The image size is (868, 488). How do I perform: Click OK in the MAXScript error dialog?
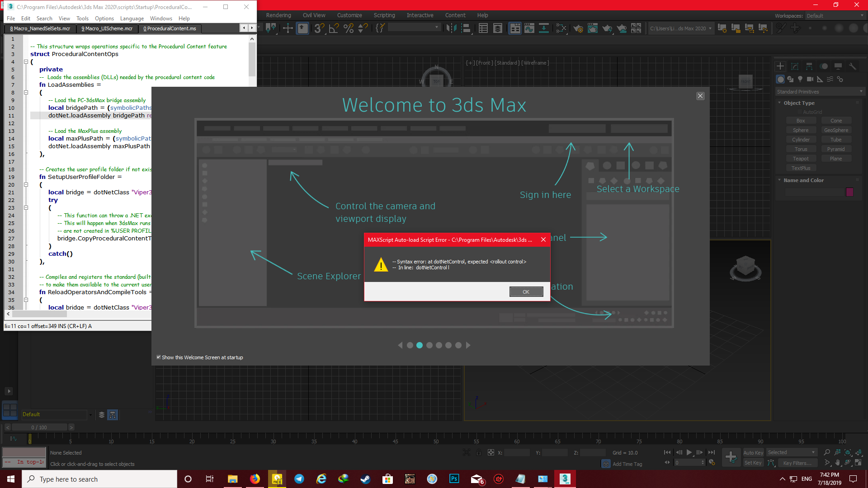pyautogui.click(x=526, y=292)
